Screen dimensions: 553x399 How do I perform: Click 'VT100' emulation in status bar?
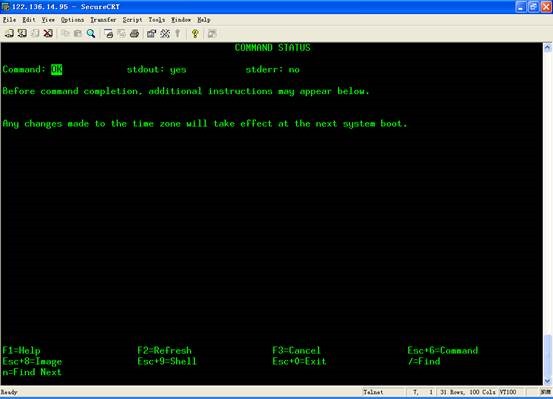tap(508, 392)
